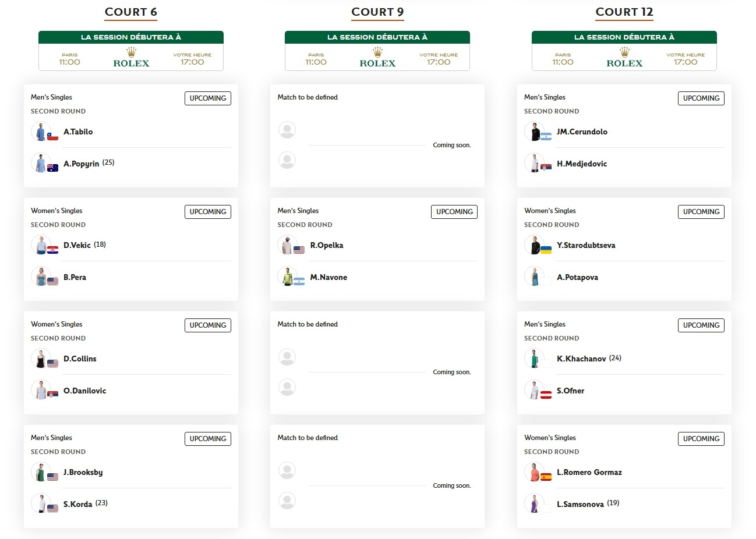Image resolution: width=756 pixels, height=539 pixels.
Task: Click the USA flag beside J.Brooksby
Action: [52, 477]
